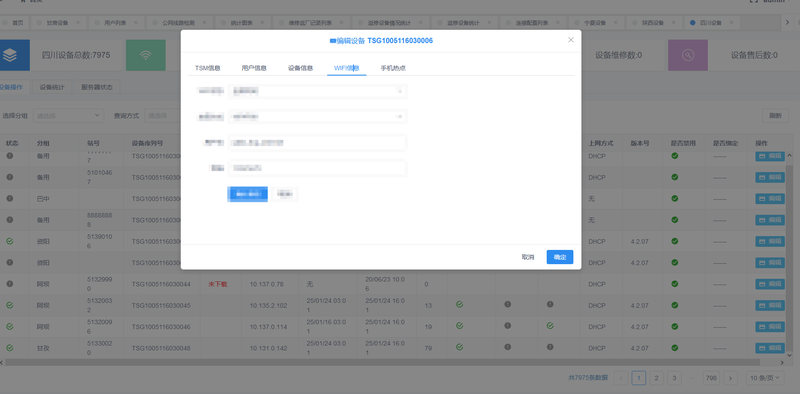
Task: Close the edit device dialog with X icon
Action: (x=571, y=40)
